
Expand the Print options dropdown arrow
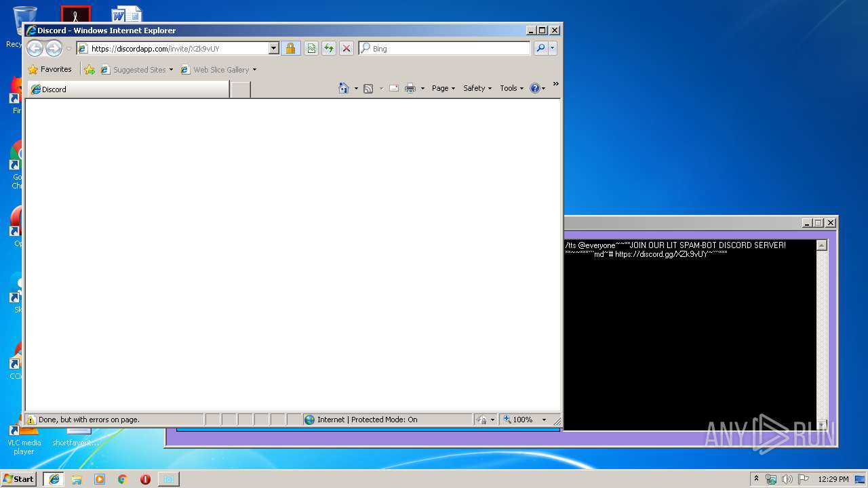422,88
